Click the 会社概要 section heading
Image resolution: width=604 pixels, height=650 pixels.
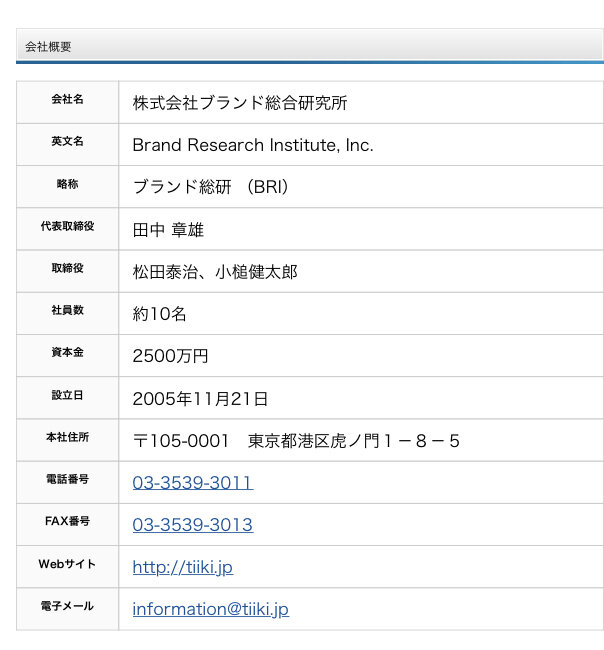48,46
